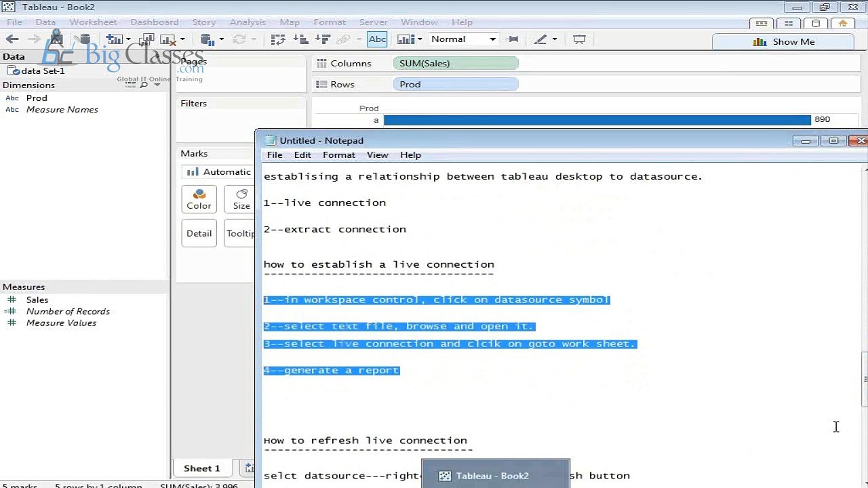
Task: Open the home start page icon tab
Action: coord(843,23)
